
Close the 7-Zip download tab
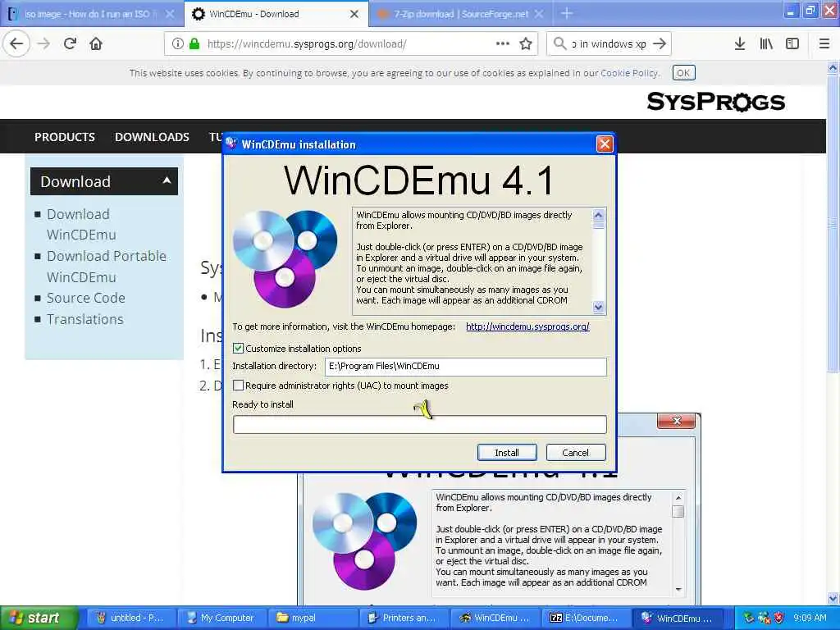(x=539, y=14)
